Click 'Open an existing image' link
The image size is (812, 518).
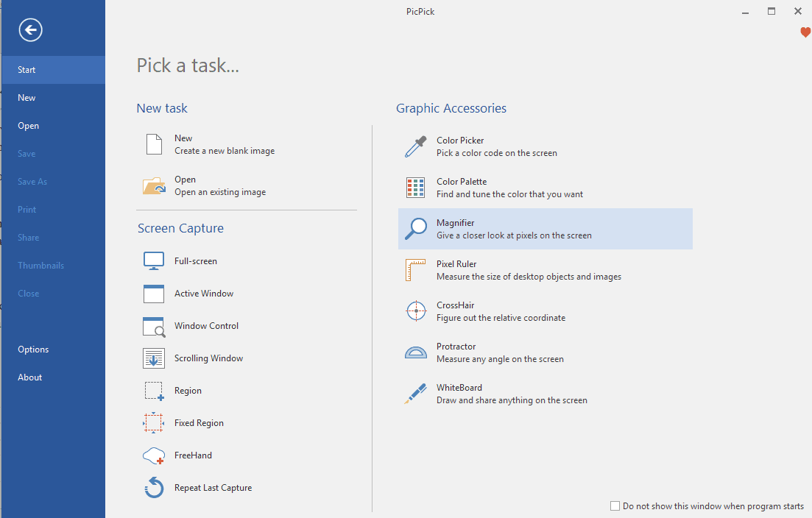[220, 192]
